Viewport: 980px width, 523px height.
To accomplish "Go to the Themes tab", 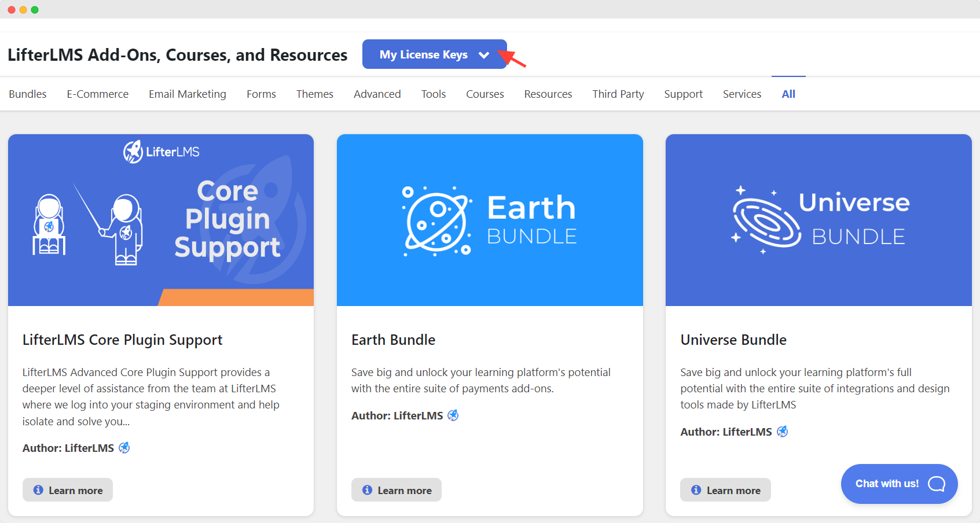I will point(315,94).
